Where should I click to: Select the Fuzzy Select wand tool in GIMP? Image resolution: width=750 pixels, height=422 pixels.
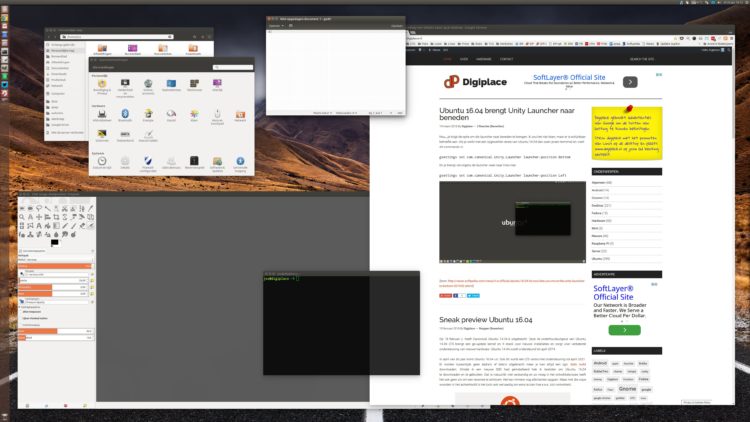pyautogui.click(x=47, y=209)
